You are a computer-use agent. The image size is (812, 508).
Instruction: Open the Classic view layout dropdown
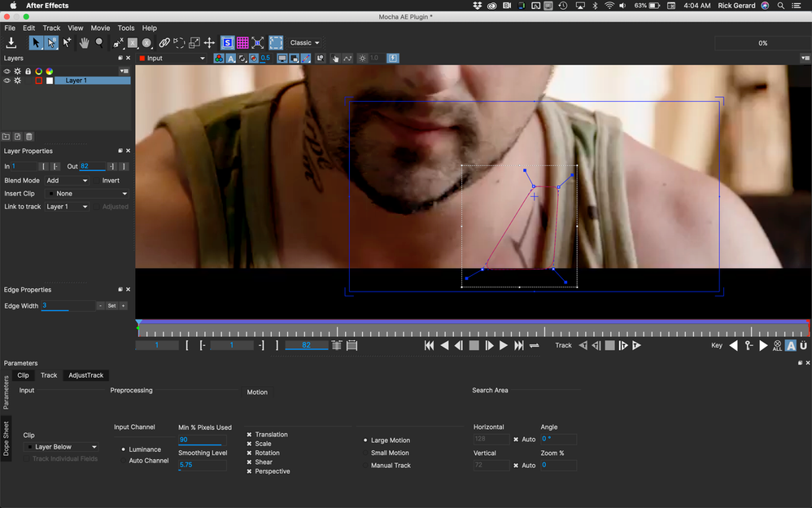(x=304, y=42)
